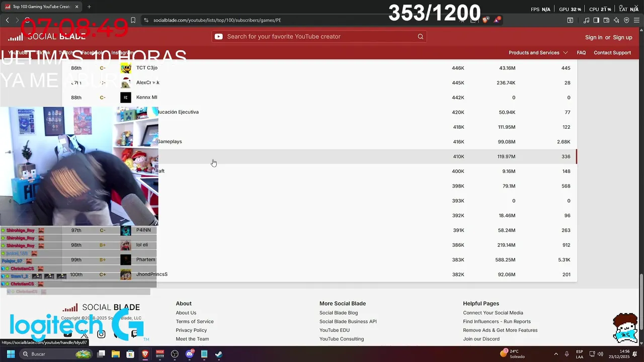Screen dimensions: 644x362
Task: Open the Instagram icon in the footer
Action: 101,334
